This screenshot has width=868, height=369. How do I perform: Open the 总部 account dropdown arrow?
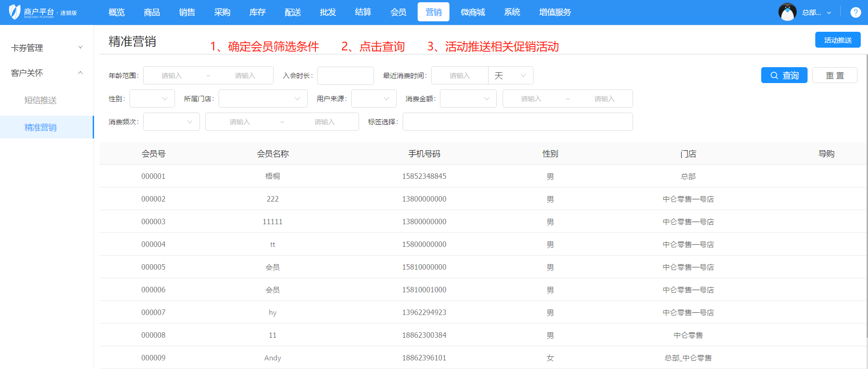[829, 13]
